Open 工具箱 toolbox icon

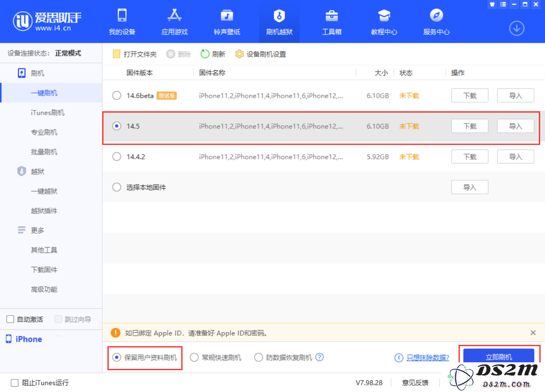(x=331, y=16)
